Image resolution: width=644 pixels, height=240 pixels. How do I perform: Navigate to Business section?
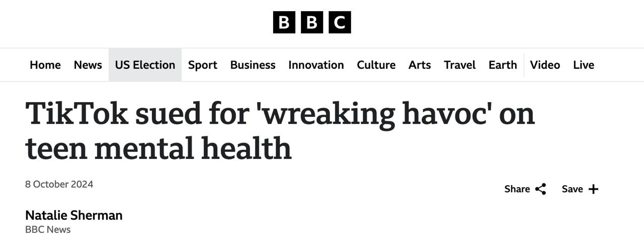(253, 65)
